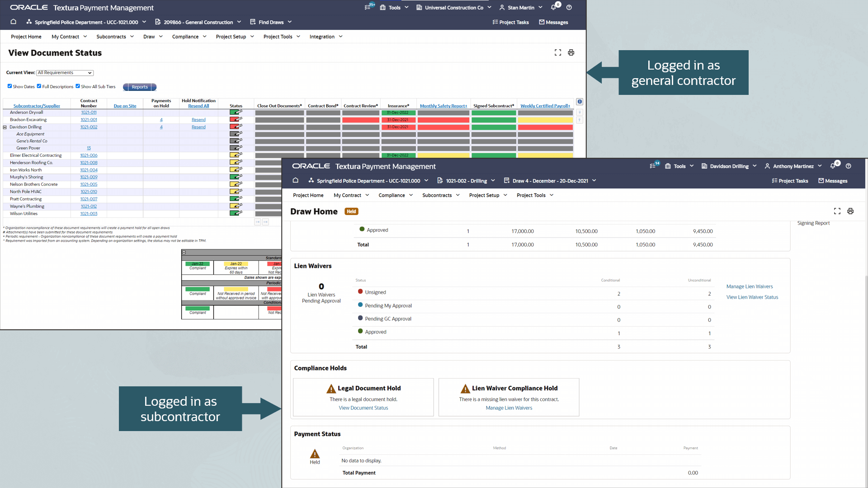Toggle Full Descriptions checkbox
The height and width of the screenshot is (488, 868).
coord(39,86)
